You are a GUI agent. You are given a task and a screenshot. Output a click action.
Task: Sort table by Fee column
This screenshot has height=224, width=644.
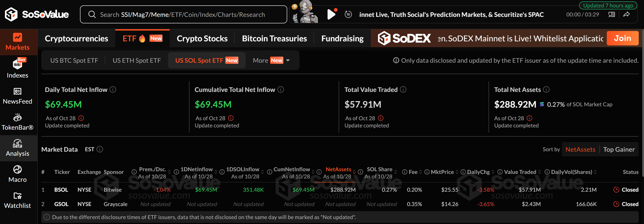(x=413, y=172)
